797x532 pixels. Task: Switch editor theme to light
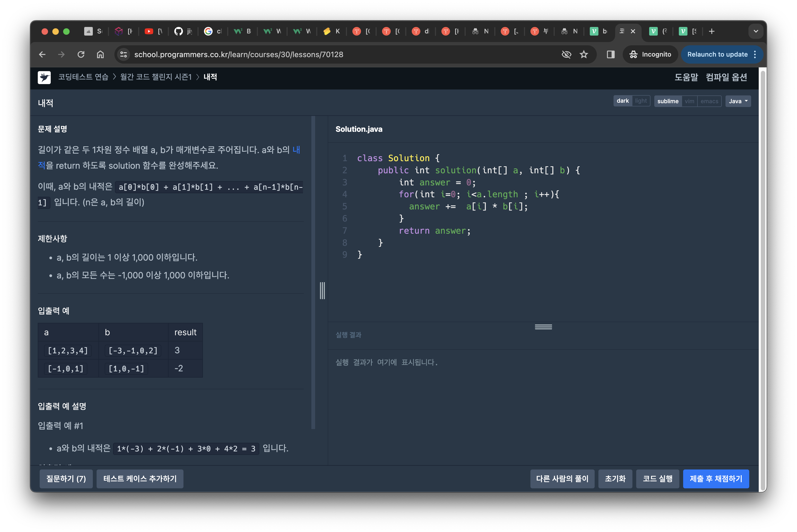[x=641, y=101]
